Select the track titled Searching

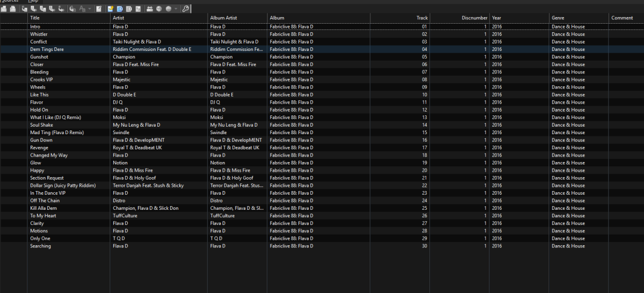322,246
